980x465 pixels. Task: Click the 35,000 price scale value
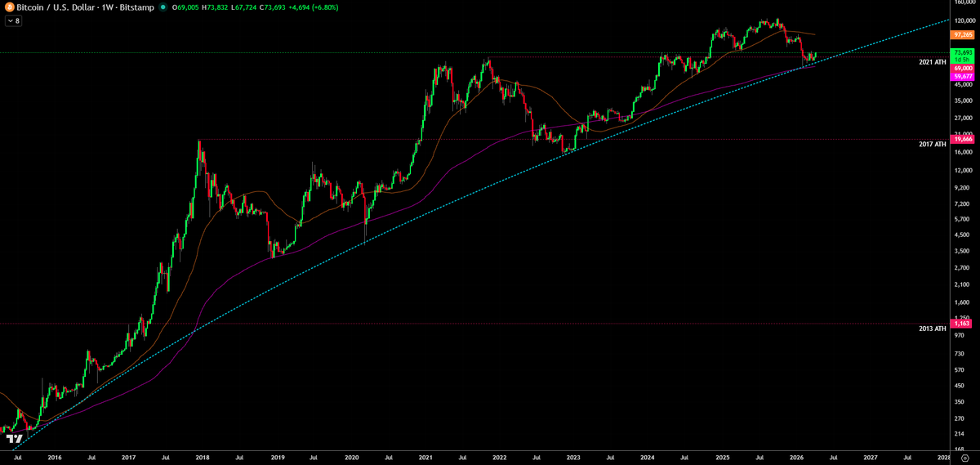pos(963,101)
